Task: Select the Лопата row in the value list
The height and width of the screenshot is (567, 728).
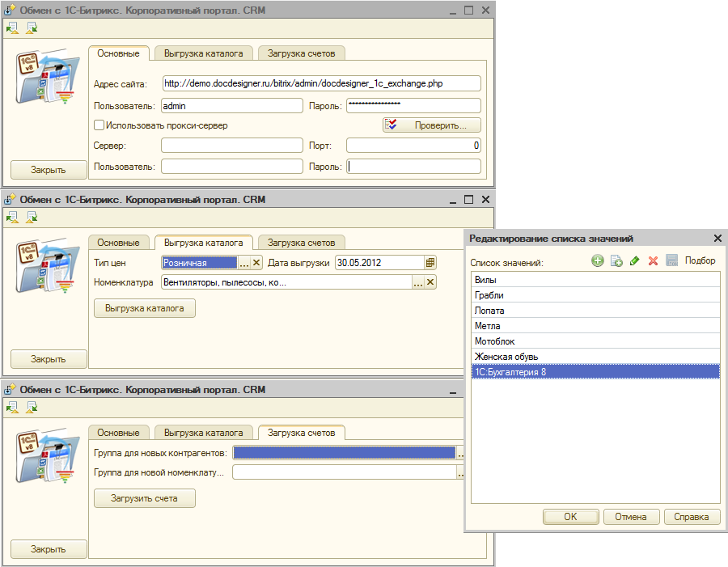Action: point(595,311)
